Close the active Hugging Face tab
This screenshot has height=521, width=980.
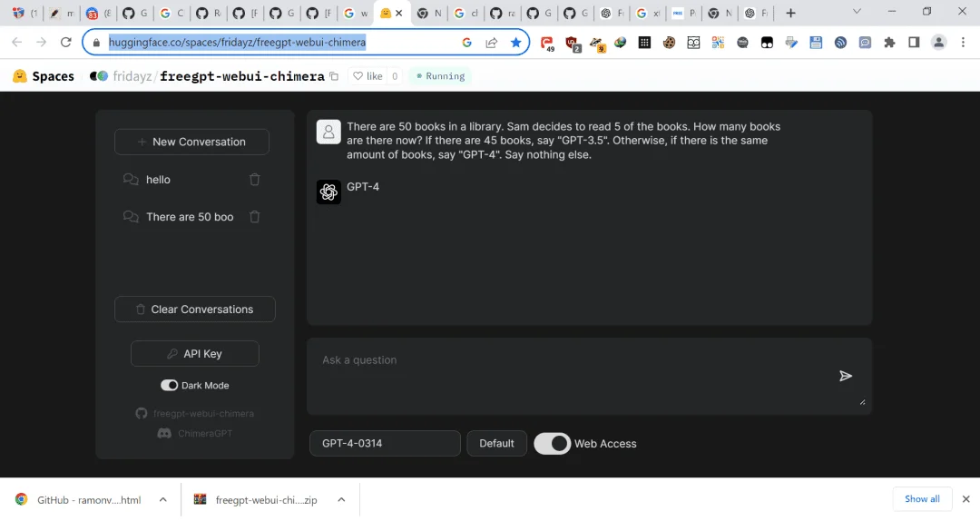pos(398,13)
